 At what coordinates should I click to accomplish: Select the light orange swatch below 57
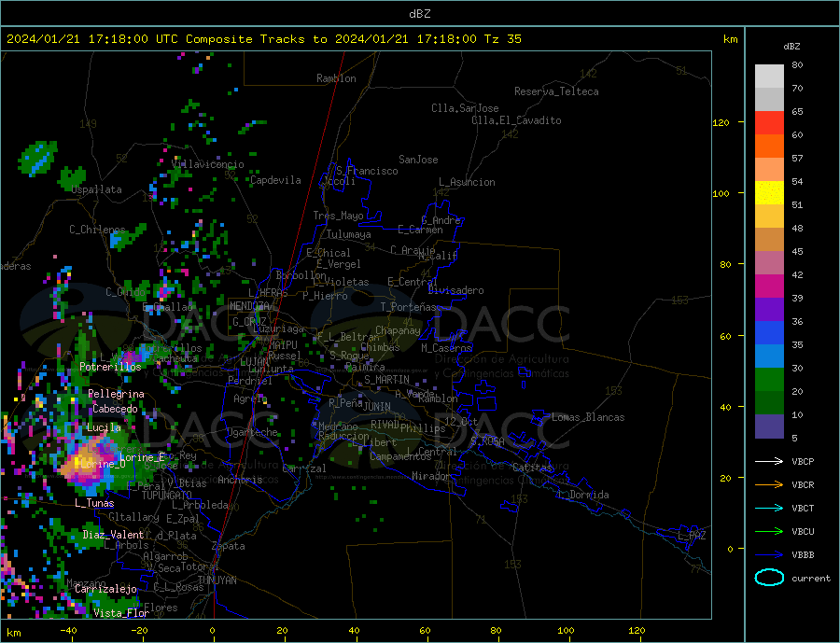point(769,169)
